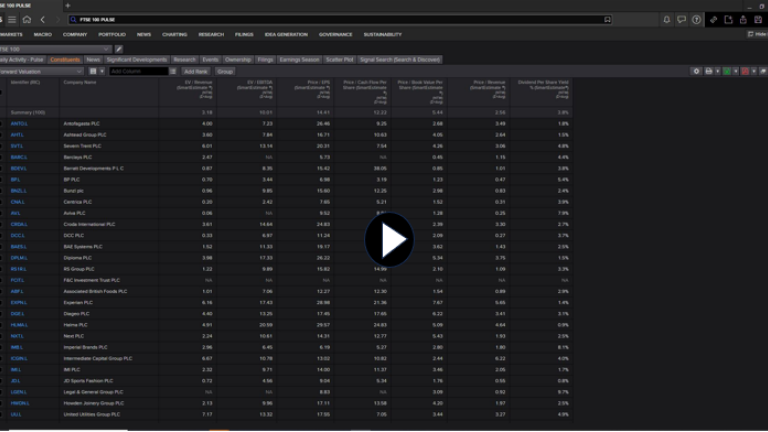The height and width of the screenshot is (432, 768).
Task: Click the back navigation arrow
Action: [43, 19]
